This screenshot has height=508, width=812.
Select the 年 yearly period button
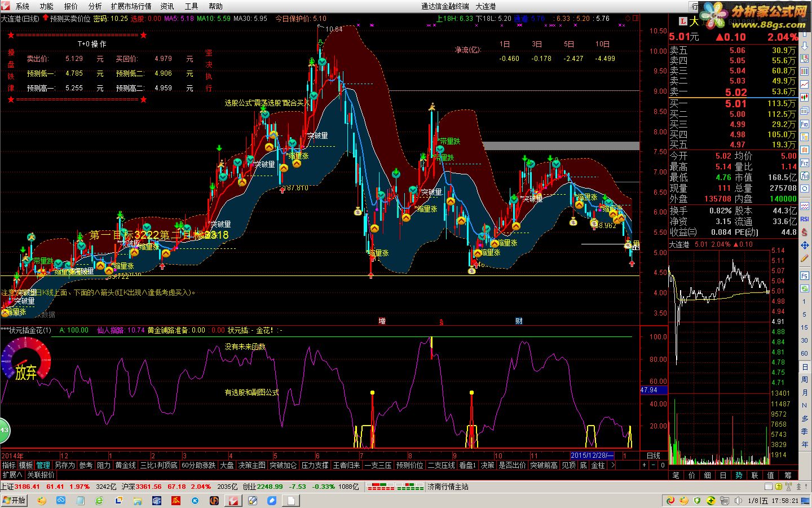point(805,444)
